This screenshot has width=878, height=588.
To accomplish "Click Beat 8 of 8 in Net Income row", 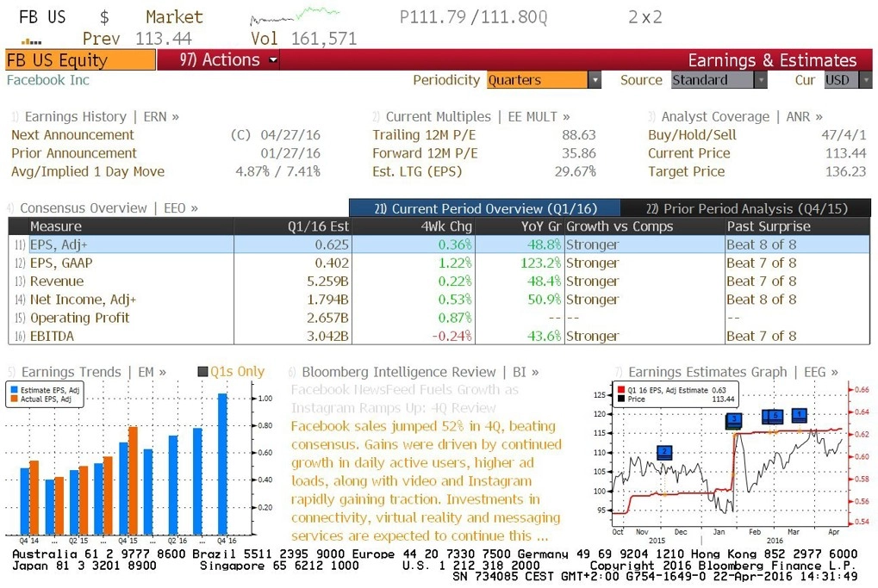I will (x=761, y=300).
